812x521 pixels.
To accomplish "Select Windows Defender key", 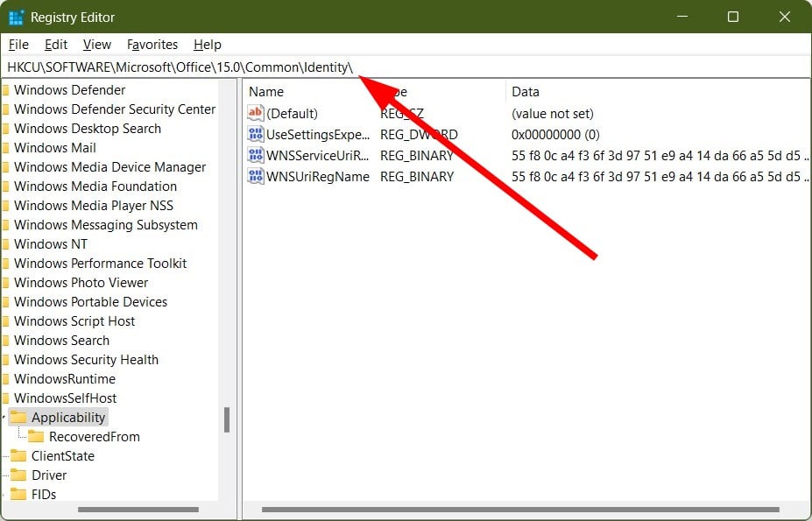I will coord(69,90).
